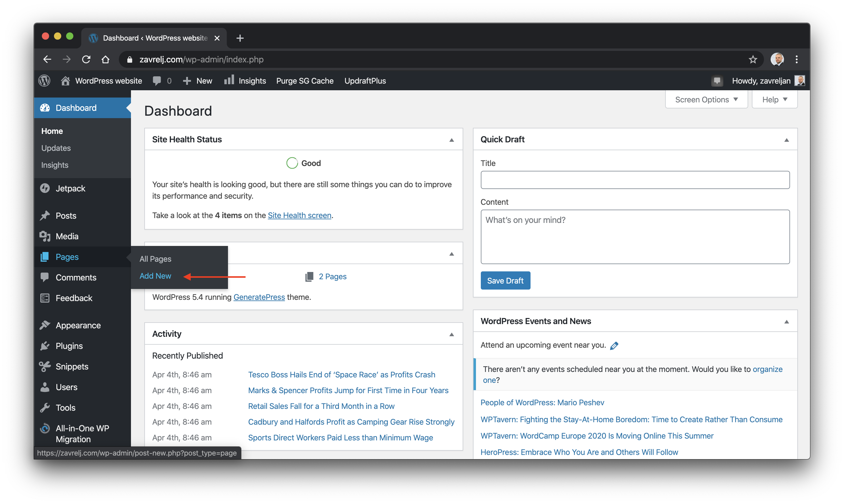Click the browser address bar URL
This screenshot has width=844, height=504.
point(201,59)
